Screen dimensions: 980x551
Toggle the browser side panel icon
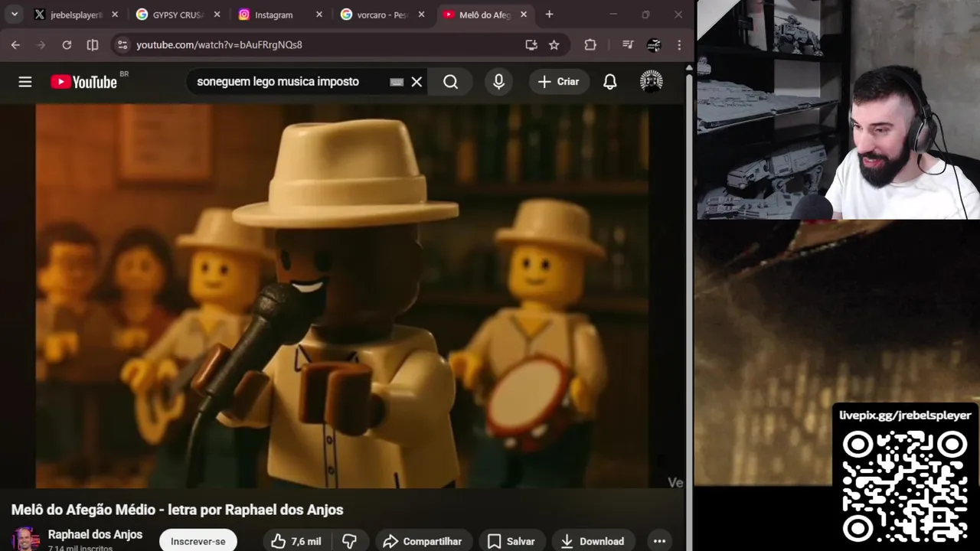tap(93, 45)
